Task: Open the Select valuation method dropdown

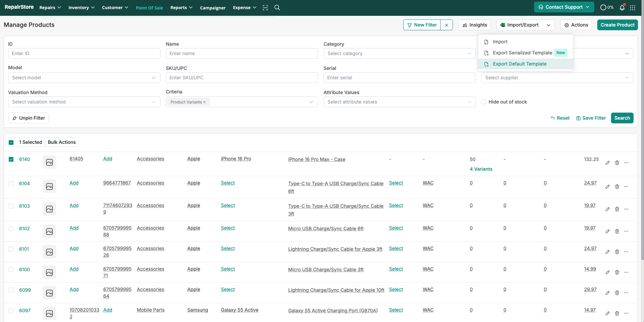Action: point(84,102)
